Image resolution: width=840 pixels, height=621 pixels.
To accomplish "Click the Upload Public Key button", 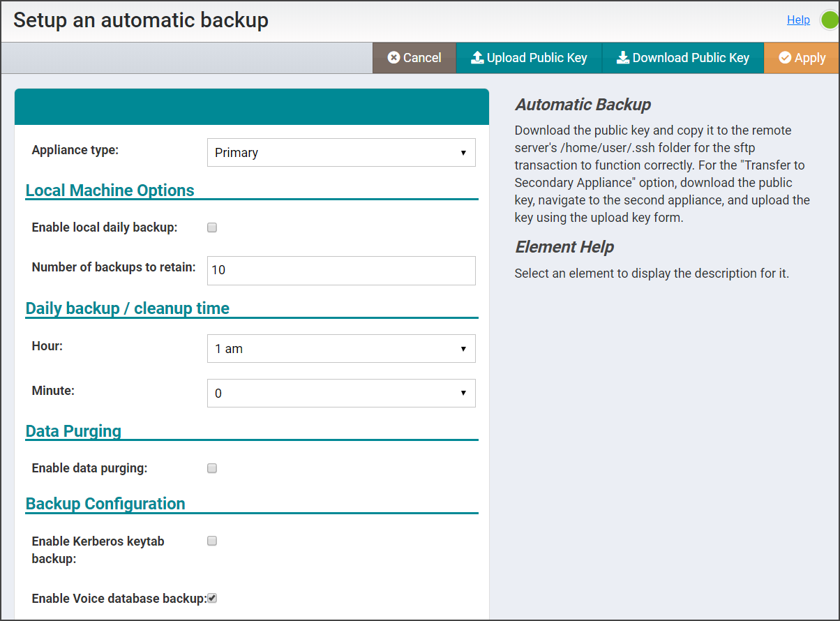I will click(528, 57).
